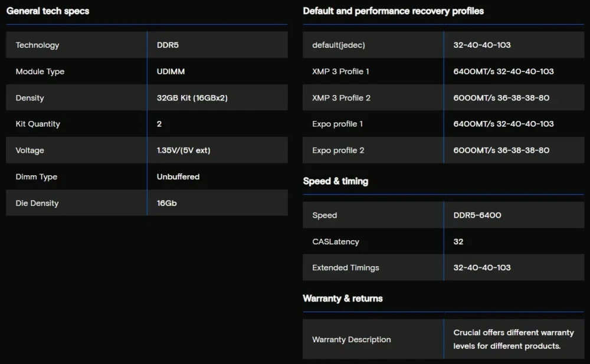Select the "Technology" label cell
This screenshot has width=590, height=364.
click(x=37, y=45)
